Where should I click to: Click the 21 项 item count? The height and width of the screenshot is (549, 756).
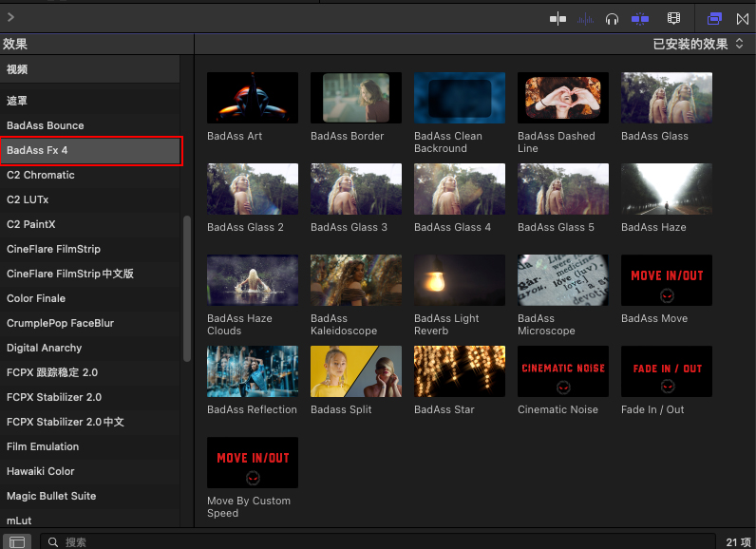[738, 542]
